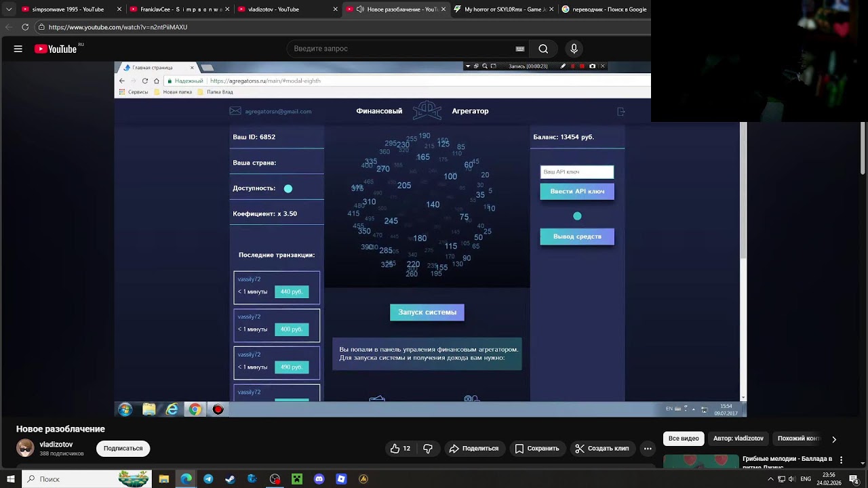Viewport: 868px width, 488px height.
Task: Click the logout icon in the video's site header
Action: pos(620,111)
